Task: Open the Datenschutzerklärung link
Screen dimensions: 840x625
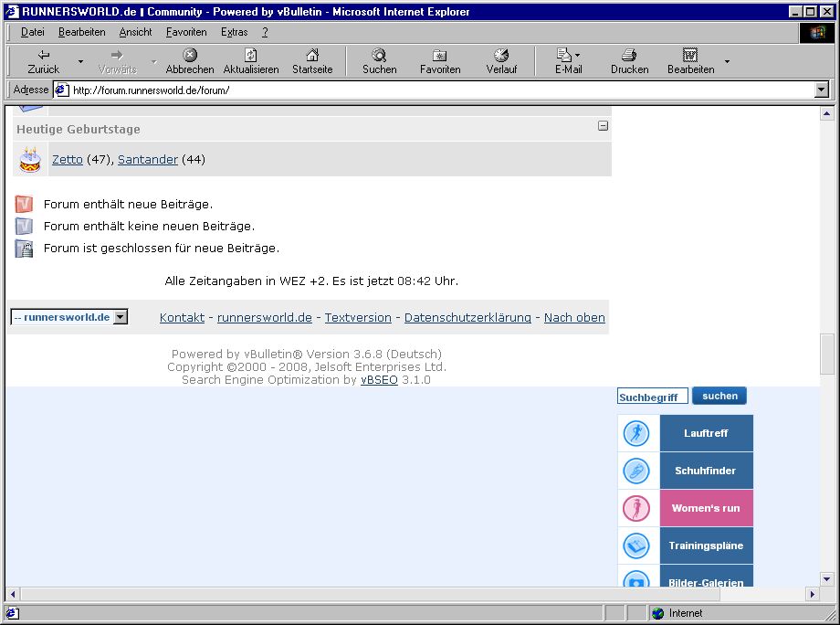Action: (467, 318)
